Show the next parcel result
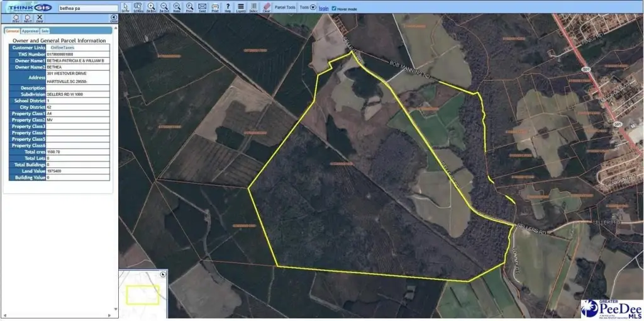The height and width of the screenshot is (321, 644). 28,18
